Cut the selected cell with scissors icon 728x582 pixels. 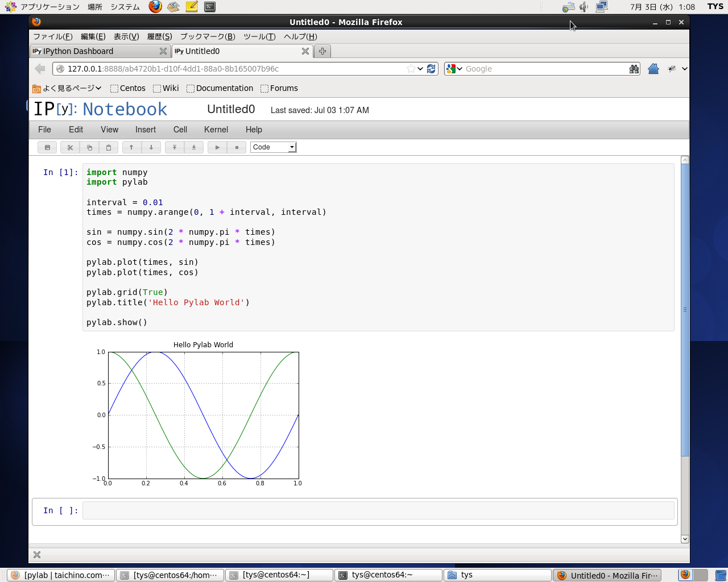click(x=70, y=147)
